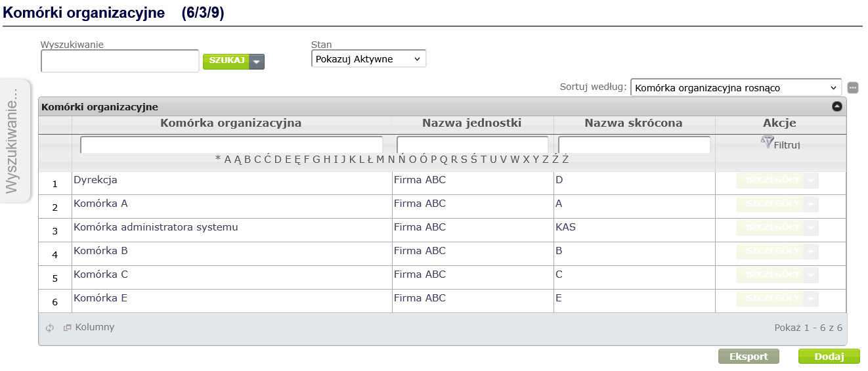Click the green Dodaj button

coord(829,357)
